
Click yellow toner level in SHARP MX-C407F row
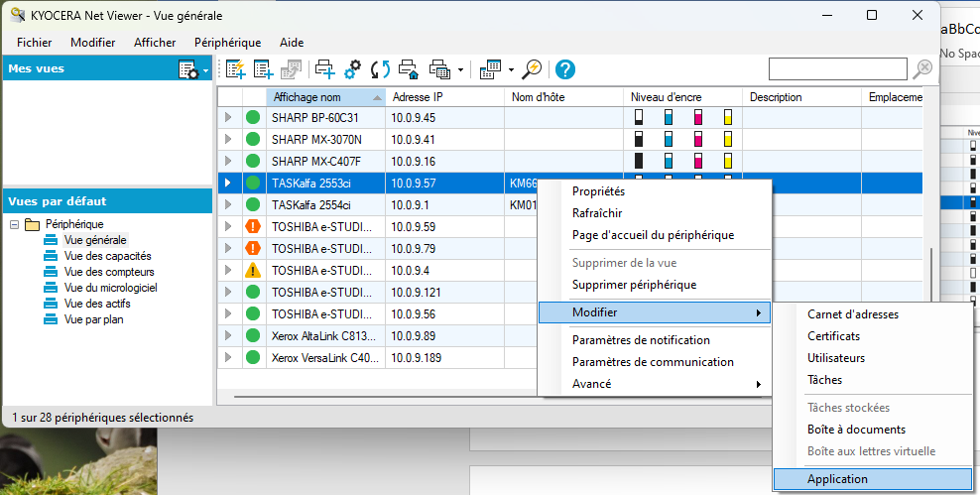click(727, 161)
